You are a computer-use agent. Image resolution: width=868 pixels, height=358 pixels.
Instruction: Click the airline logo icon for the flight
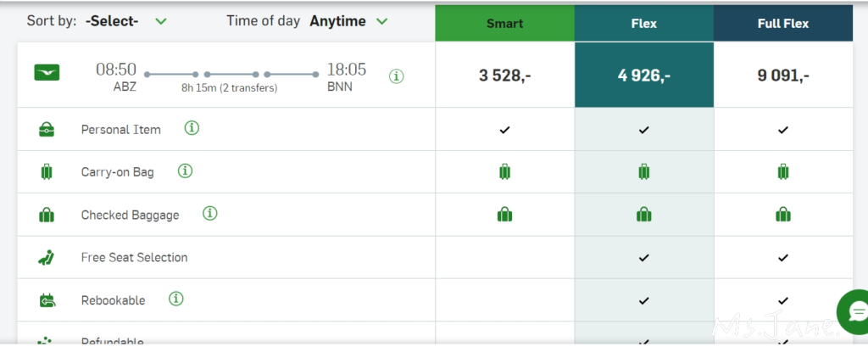[x=47, y=73]
